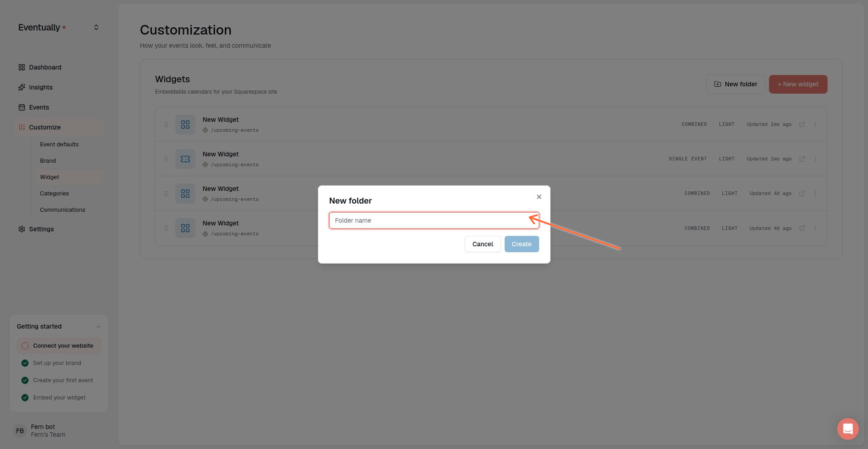Click New Widget title in first row
Viewport: 868px width, 449px height.
221,120
